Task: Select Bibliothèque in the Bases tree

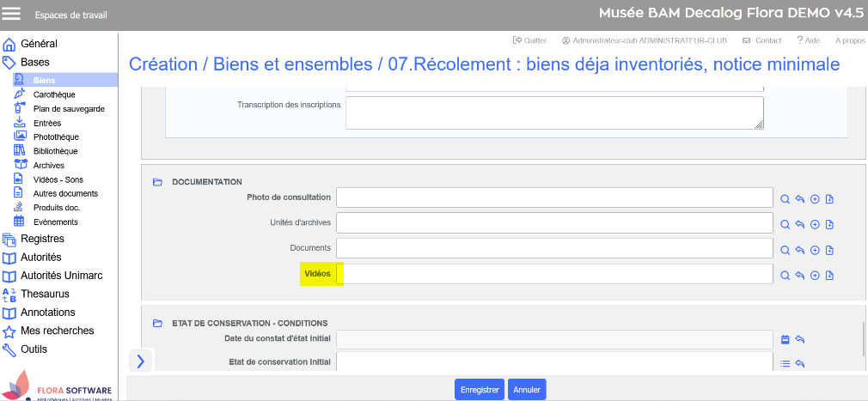Action: click(55, 151)
